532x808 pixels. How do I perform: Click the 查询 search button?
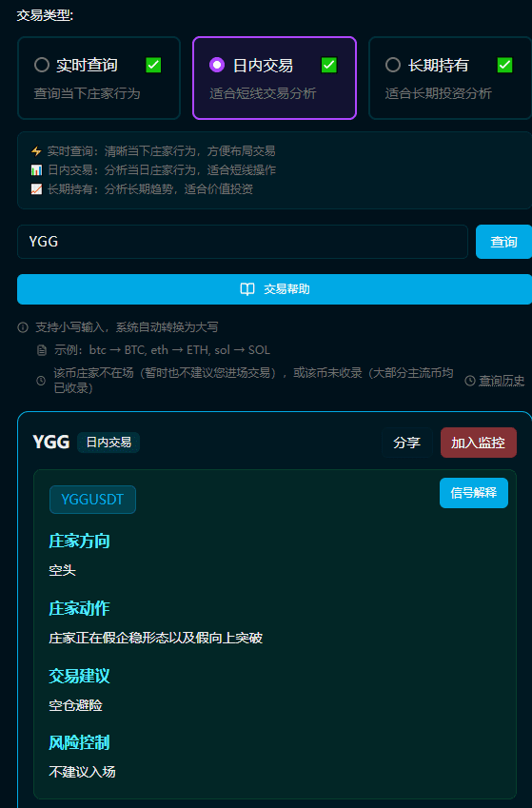pos(503,242)
